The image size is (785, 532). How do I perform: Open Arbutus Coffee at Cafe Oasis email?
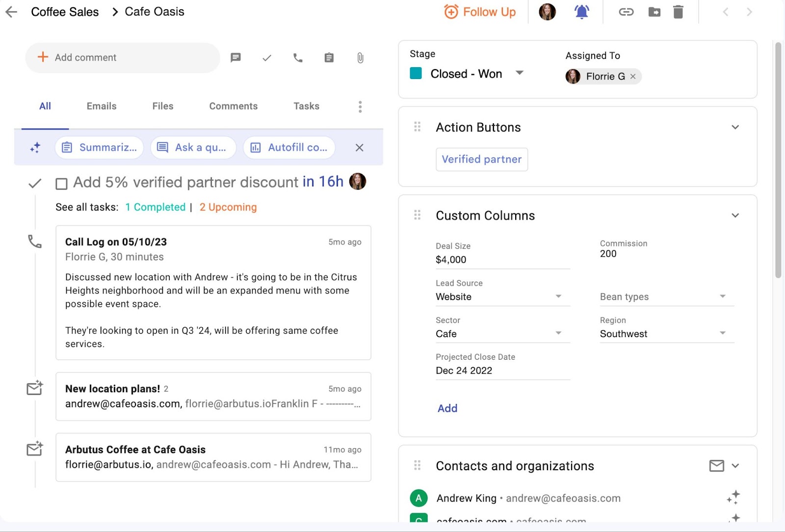tap(213, 457)
